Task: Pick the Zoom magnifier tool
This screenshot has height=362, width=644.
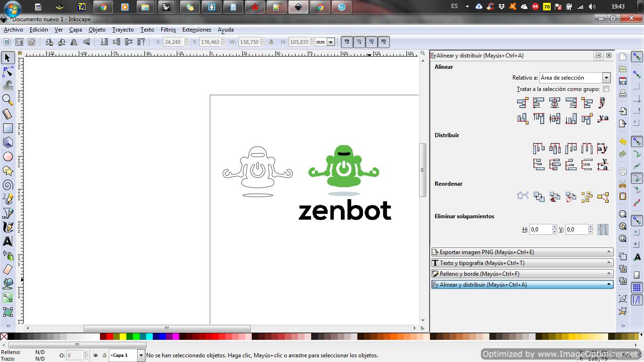Action: (8, 100)
